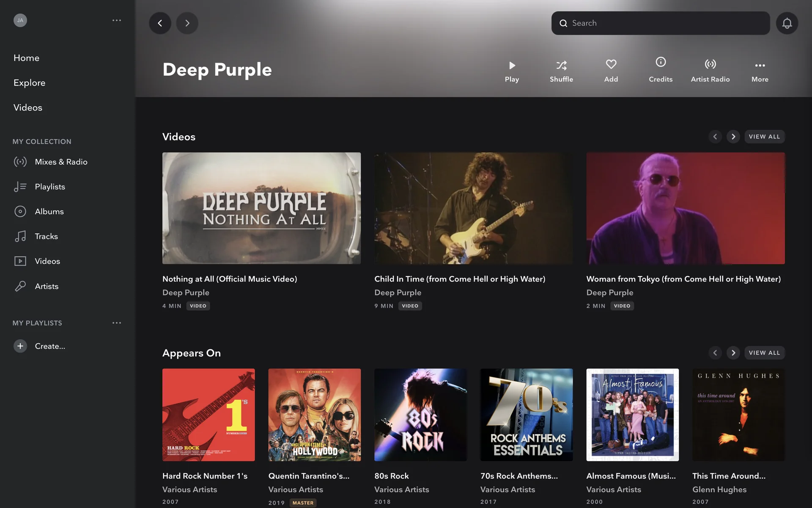812x508 pixels.
Task: Click the Play icon for Deep Purple
Action: [512, 66]
